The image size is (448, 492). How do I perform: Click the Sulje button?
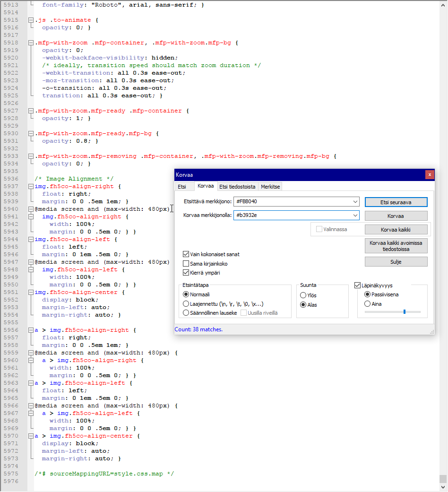(396, 262)
